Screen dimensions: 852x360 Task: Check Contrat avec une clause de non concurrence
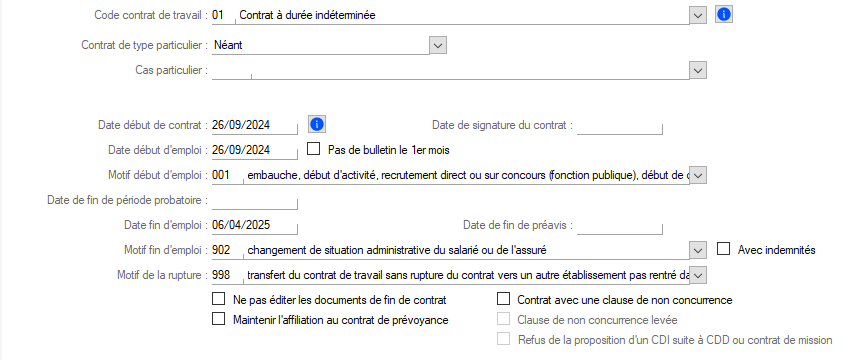pyautogui.click(x=504, y=299)
